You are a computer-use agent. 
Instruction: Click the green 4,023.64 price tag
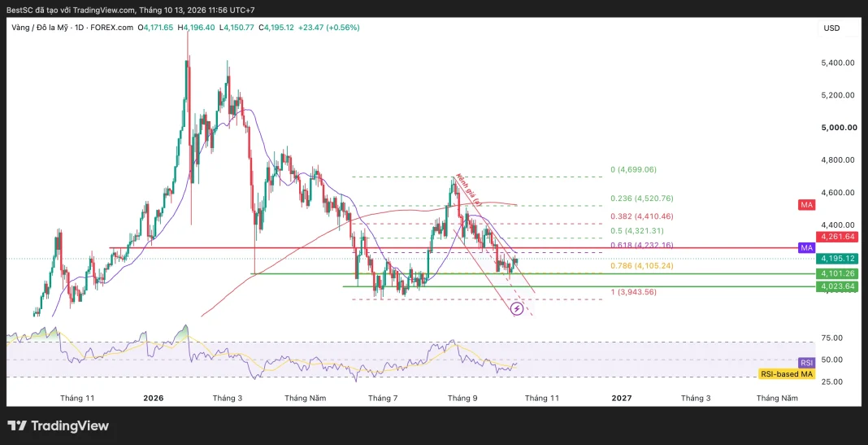838,286
